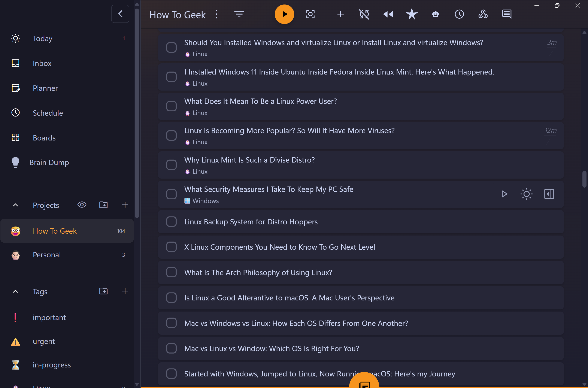Screen dimensions: 588x388
Task: Complete 'What Is The Arch Philosophy of Using Linux?'
Action: (171, 272)
